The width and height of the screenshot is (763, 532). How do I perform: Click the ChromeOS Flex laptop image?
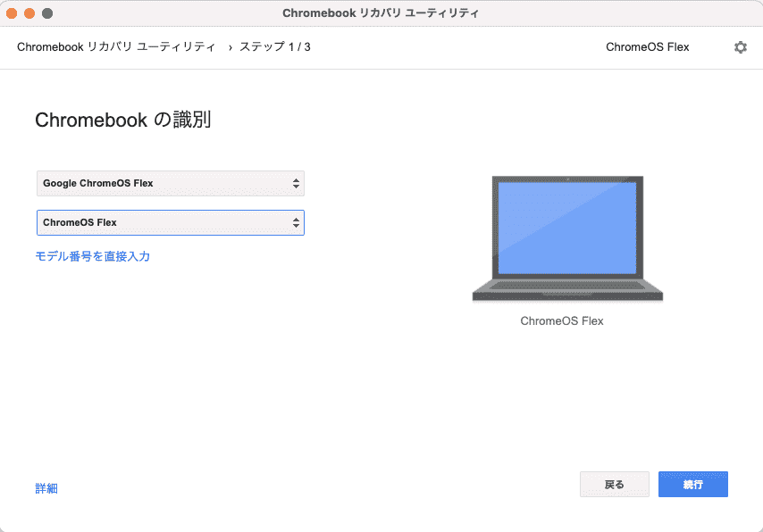click(x=567, y=238)
